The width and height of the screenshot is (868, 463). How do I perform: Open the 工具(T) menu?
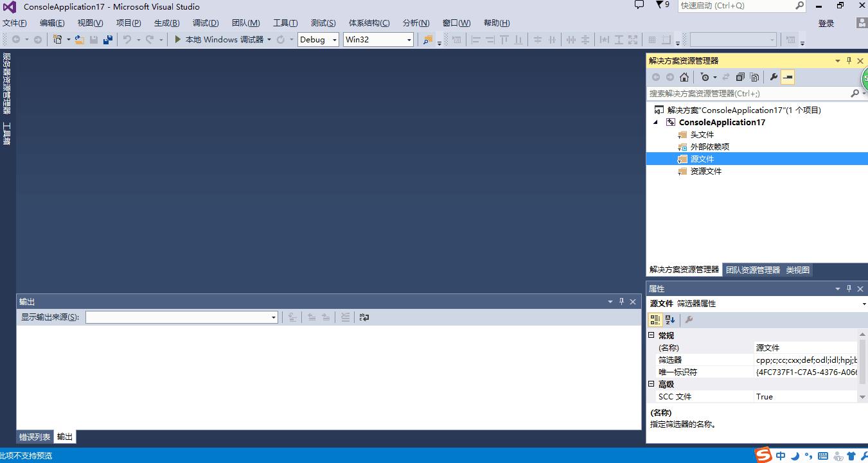click(x=285, y=23)
